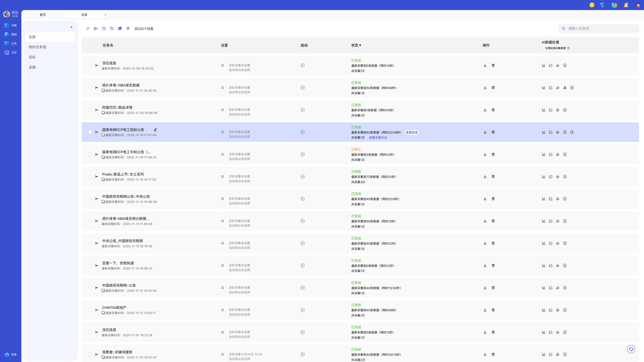644x362 pixels.
Task: Delete the Prada::新品上市::女士系列 task
Action: click(x=493, y=177)
